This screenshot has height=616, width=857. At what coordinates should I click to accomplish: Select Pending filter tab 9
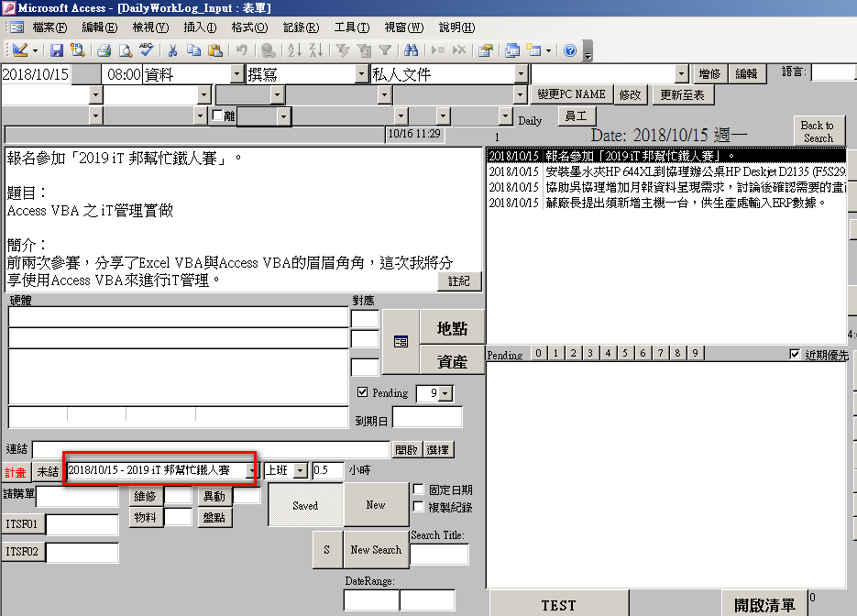click(x=695, y=353)
